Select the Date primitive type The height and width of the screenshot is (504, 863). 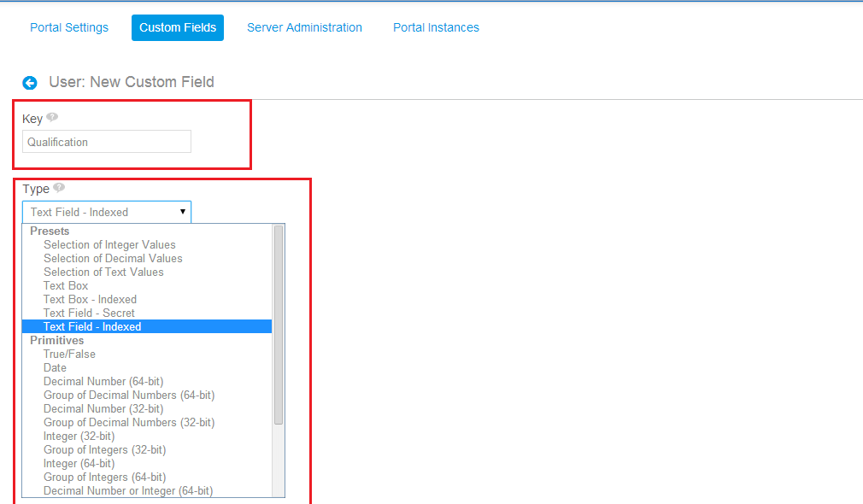pyautogui.click(x=147, y=367)
